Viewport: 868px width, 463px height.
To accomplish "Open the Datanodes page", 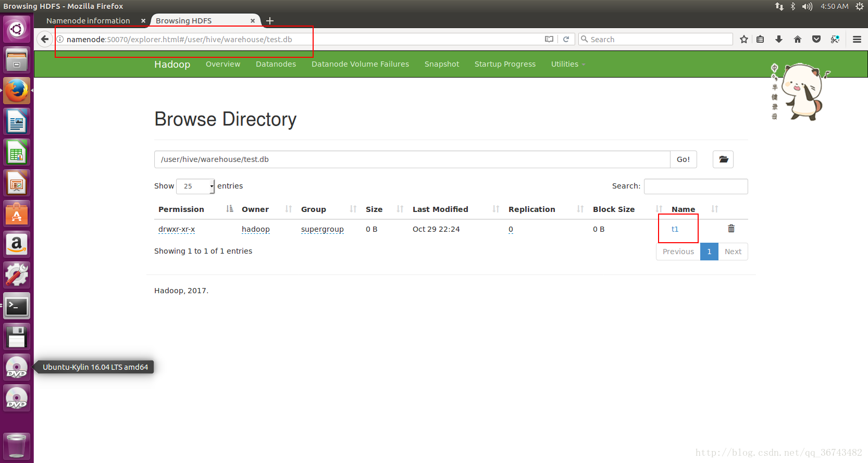I will coord(276,64).
